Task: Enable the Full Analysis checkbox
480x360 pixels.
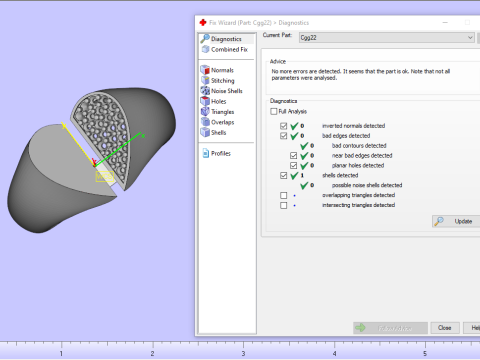Action: coord(274,111)
